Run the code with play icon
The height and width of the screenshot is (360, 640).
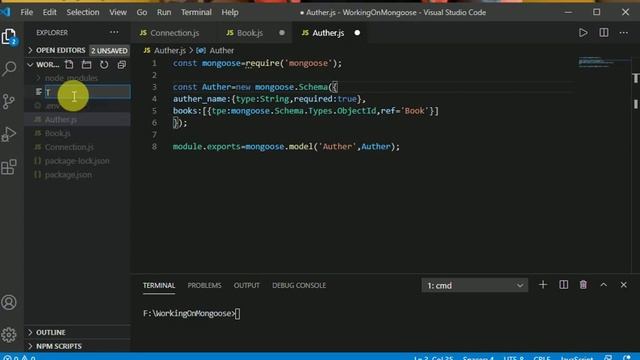[583, 33]
